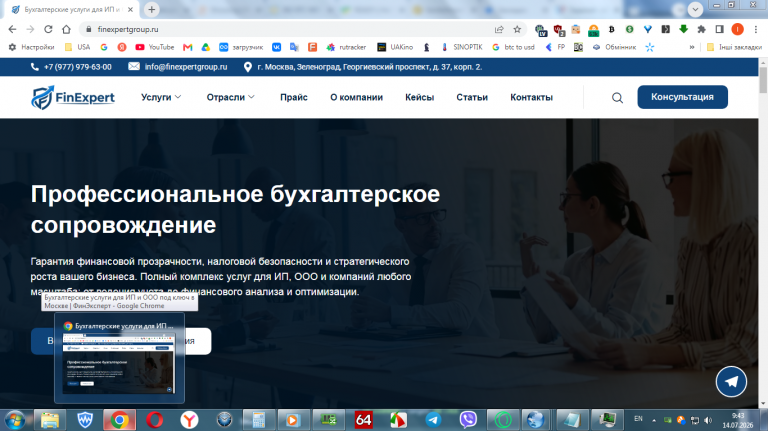Click the site search magnifier icon
The height and width of the screenshot is (431, 768).
(618, 97)
